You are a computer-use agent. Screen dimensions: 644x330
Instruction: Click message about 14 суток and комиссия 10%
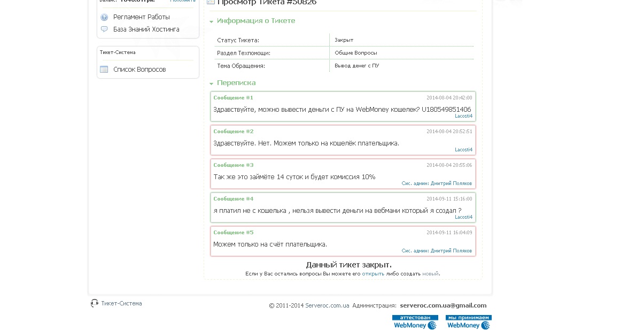(294, 177)
